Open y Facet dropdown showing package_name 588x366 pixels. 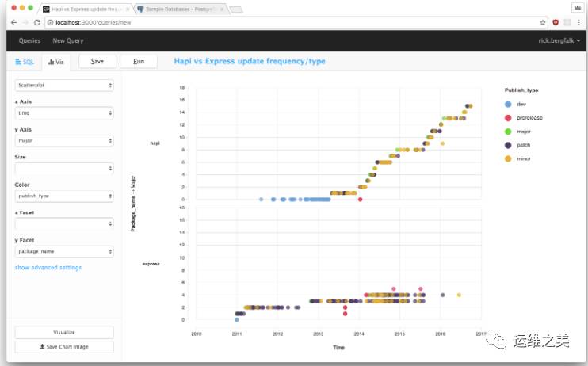coord(64,251)
